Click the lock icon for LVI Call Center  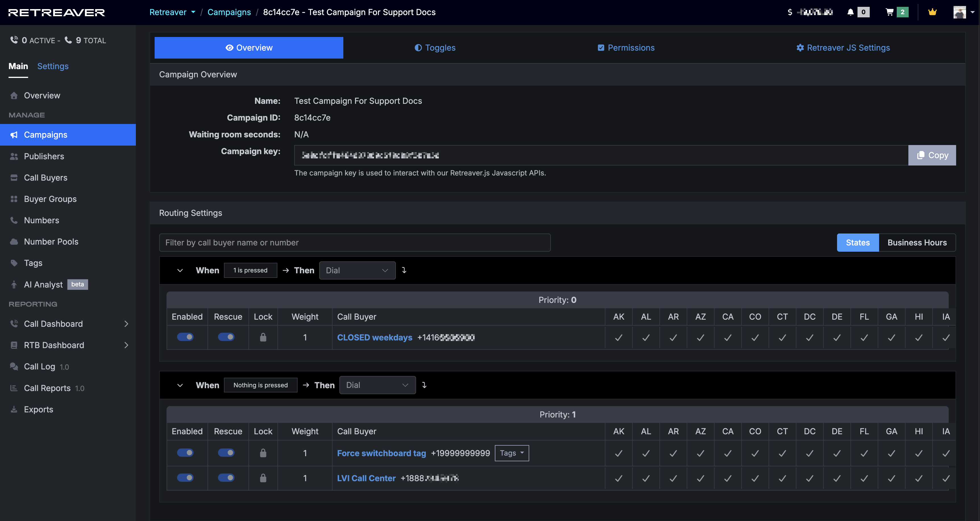(x=263, y=478)
